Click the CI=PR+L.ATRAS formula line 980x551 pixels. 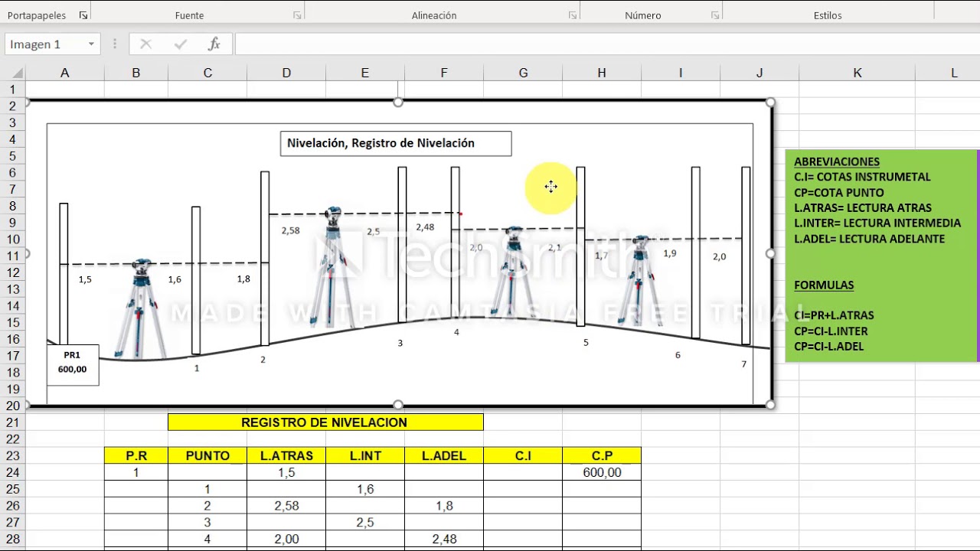(x=834, y=315)
